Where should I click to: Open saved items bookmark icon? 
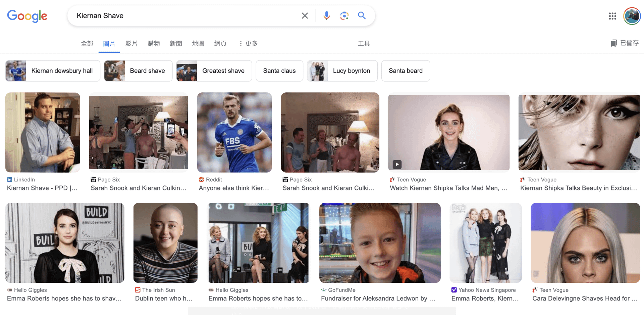[613, 43]
